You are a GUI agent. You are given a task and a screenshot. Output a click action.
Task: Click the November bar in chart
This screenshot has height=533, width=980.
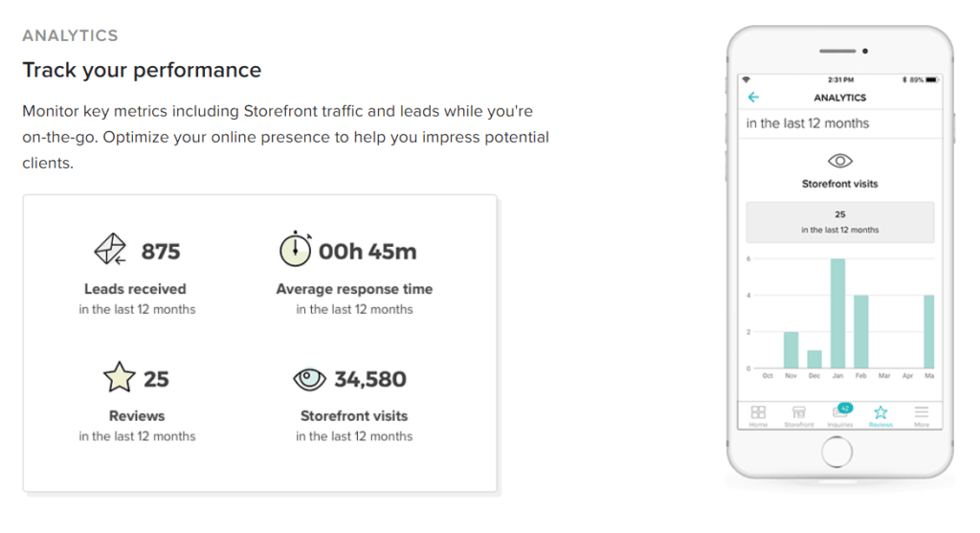pos(791,349)
